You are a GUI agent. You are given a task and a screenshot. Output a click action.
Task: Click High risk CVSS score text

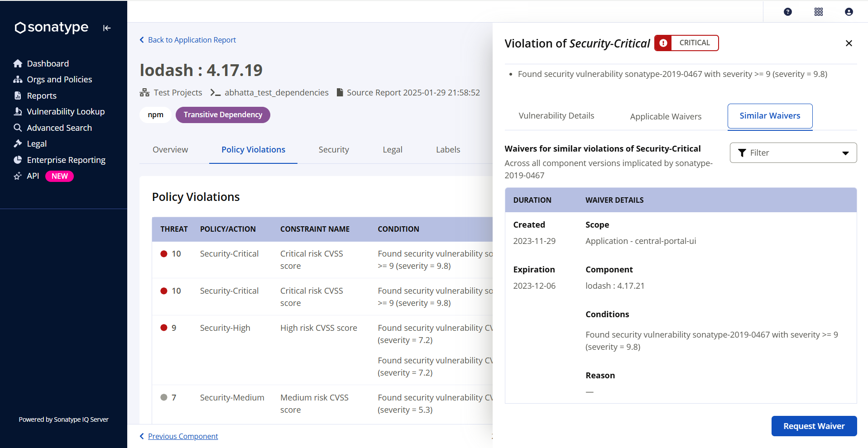[x=319, y=328]
